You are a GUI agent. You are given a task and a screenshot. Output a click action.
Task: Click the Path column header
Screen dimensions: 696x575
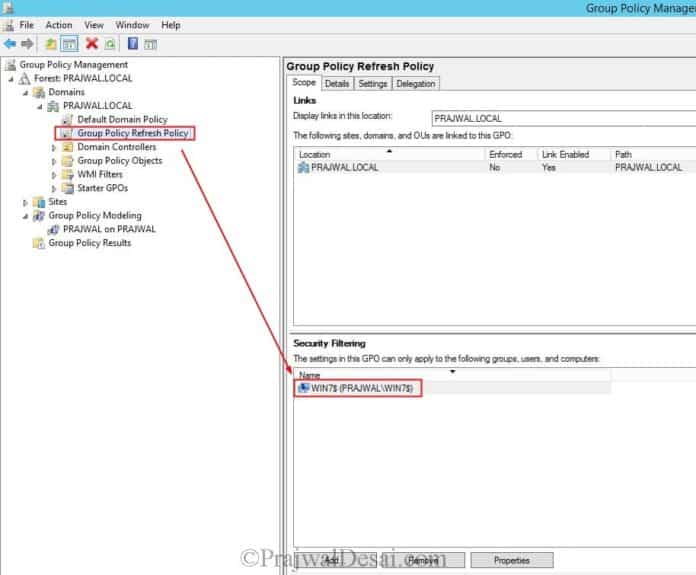click(653, 155)
